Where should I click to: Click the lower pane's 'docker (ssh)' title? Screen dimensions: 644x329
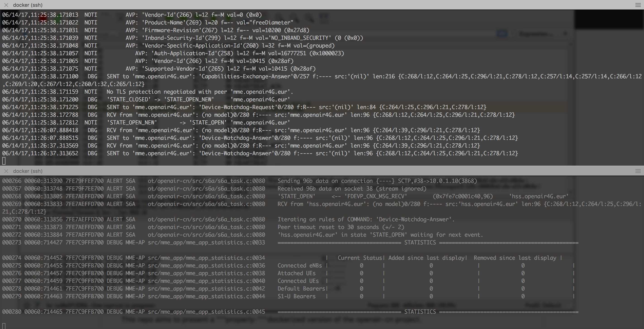[x=28, y=171]
